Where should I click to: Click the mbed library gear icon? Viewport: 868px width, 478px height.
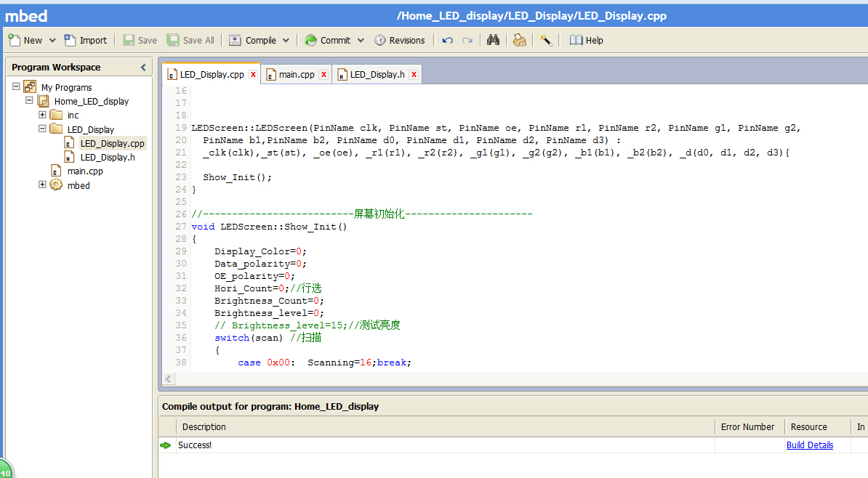point(56,185)
